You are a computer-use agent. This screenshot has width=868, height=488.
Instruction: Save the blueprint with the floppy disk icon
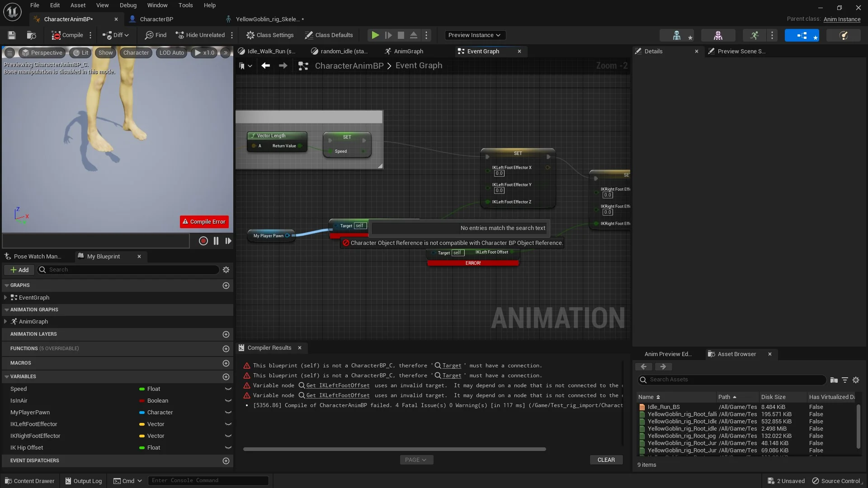click(x=12, y=35)
